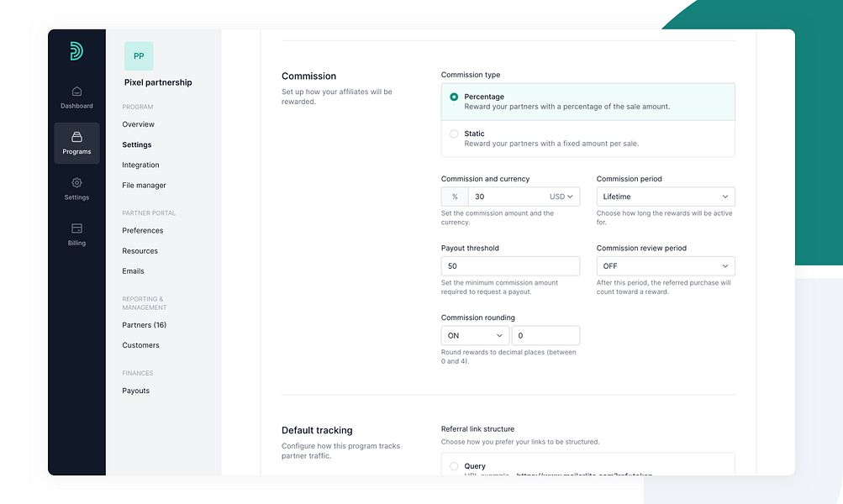Go to Overview in program menu

138,124
